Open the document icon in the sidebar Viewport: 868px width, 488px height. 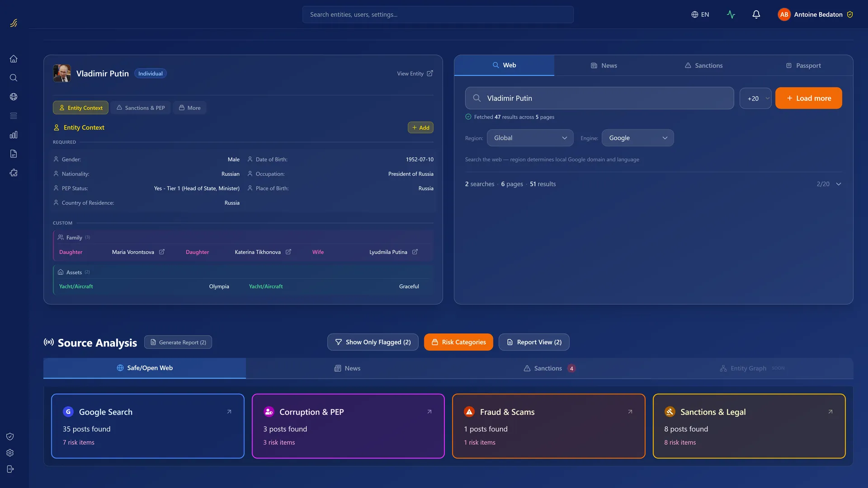[14, 154]
